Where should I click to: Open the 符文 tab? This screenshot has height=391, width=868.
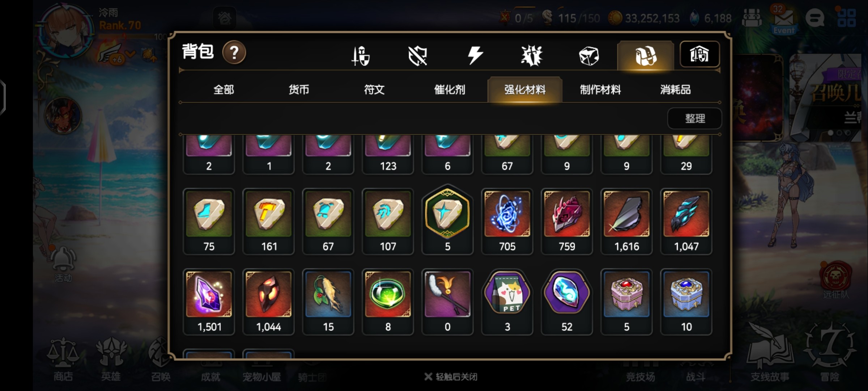click(x=374, y=89)
